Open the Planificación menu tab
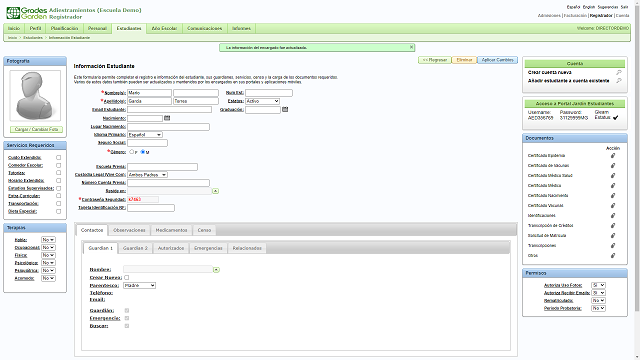Viewport: 640px width, 360px height. point(64,29)
